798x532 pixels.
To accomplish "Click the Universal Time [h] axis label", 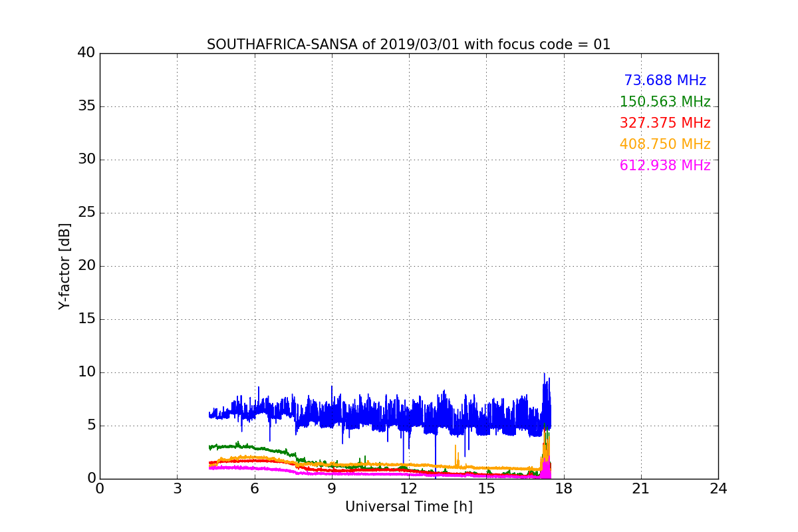I will coord(409,507).
